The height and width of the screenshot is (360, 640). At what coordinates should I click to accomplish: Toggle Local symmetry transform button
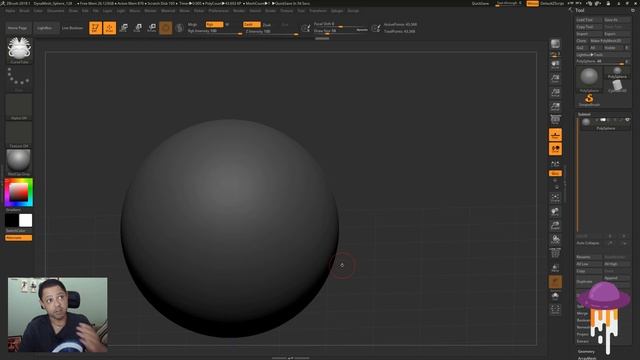coord(555,149)
